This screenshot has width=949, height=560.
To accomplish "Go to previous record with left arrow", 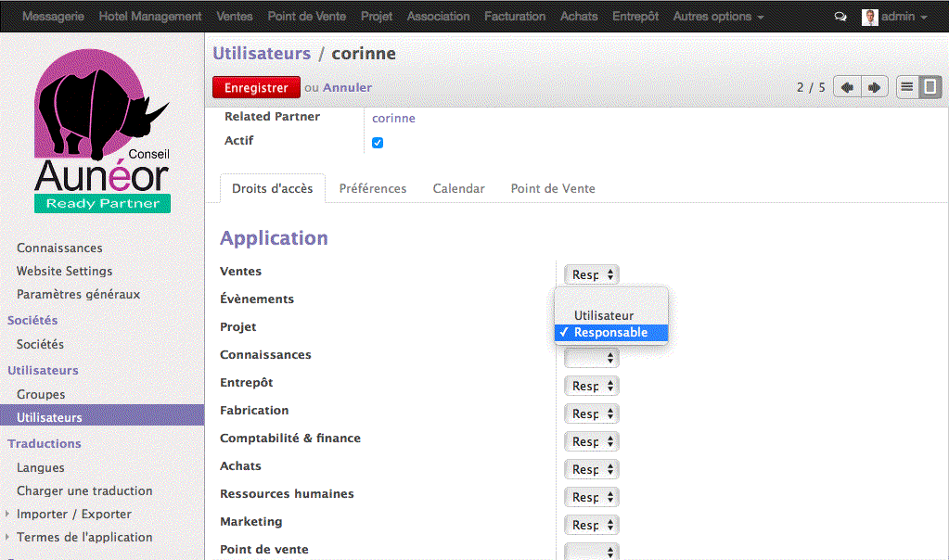I will click(x=845, y=86).
